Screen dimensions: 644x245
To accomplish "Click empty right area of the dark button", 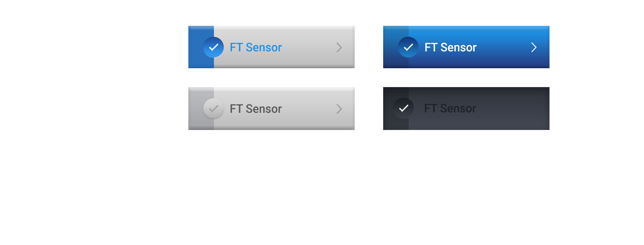I will 515,109.
